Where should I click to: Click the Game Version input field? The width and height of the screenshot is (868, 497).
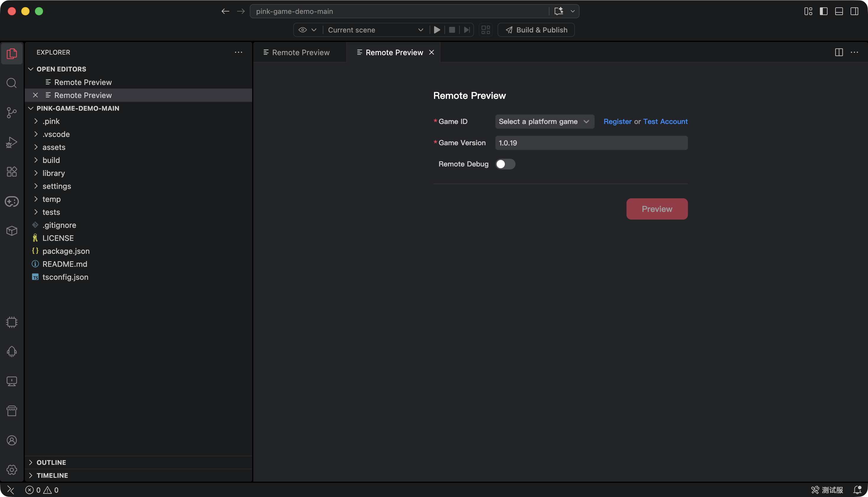point(591,143)
